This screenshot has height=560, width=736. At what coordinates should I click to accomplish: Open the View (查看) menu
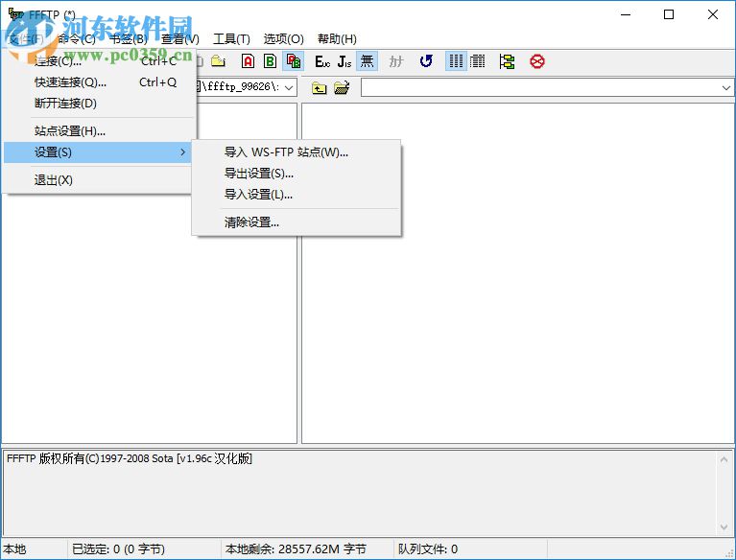(x=180, y=39)
